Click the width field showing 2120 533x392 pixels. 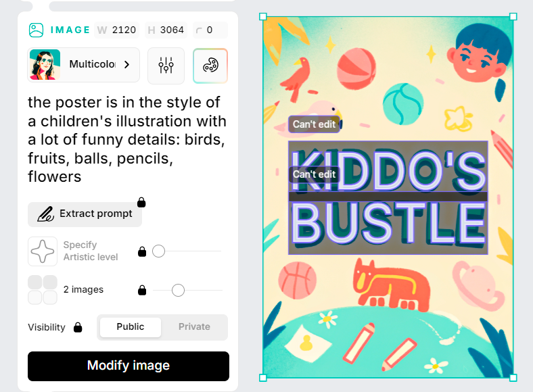(x=116, y=30)
